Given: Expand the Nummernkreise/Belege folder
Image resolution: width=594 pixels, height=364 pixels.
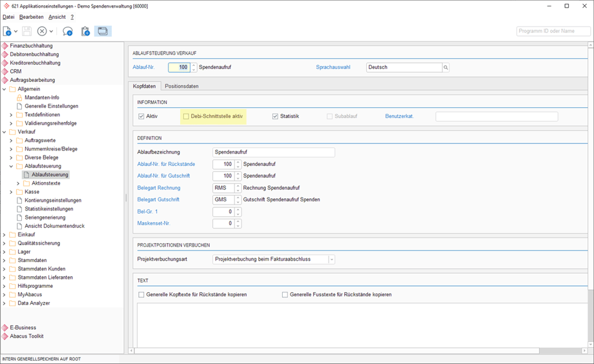Looking at the screenshot, I should pos(11,149).
